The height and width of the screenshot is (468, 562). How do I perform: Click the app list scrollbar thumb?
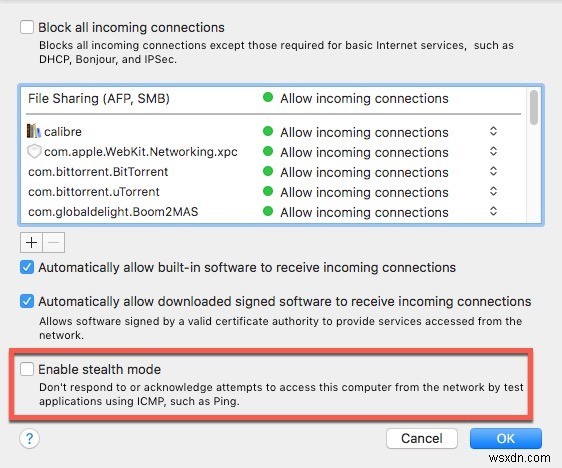pos(534,107)
